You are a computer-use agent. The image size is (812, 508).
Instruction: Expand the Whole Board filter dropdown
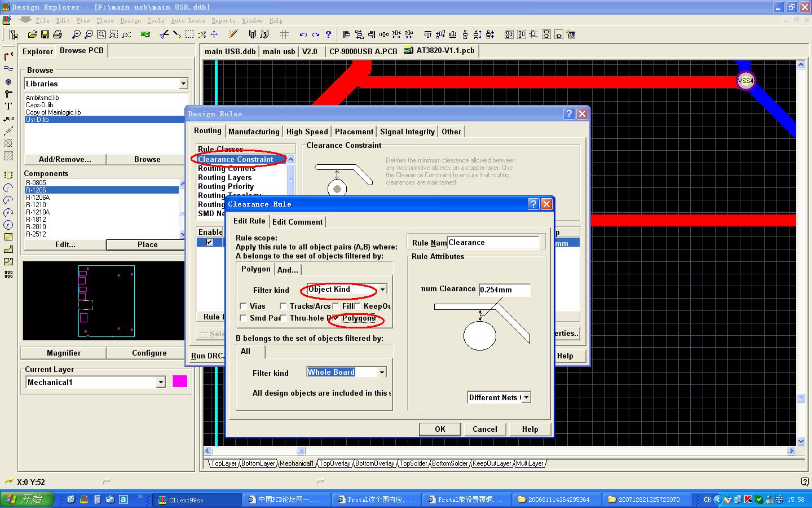382,373
